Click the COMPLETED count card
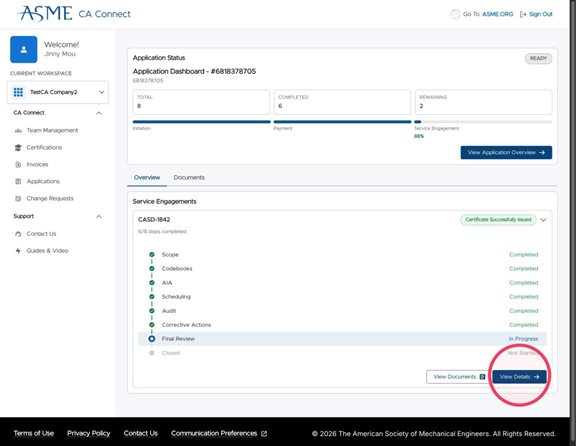576x446 pixels. tap(342, 102)
